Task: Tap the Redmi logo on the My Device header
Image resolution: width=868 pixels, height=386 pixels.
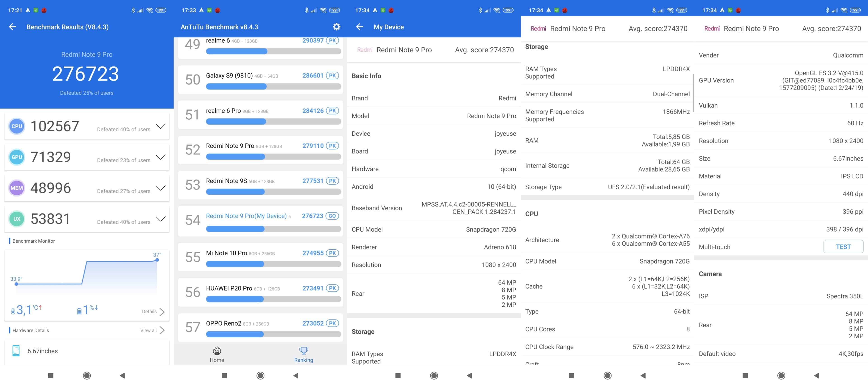Action: 365,50
